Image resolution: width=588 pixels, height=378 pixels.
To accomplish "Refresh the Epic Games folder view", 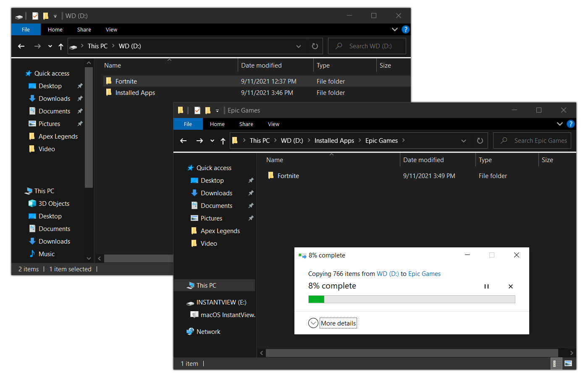I will (480, 140).
